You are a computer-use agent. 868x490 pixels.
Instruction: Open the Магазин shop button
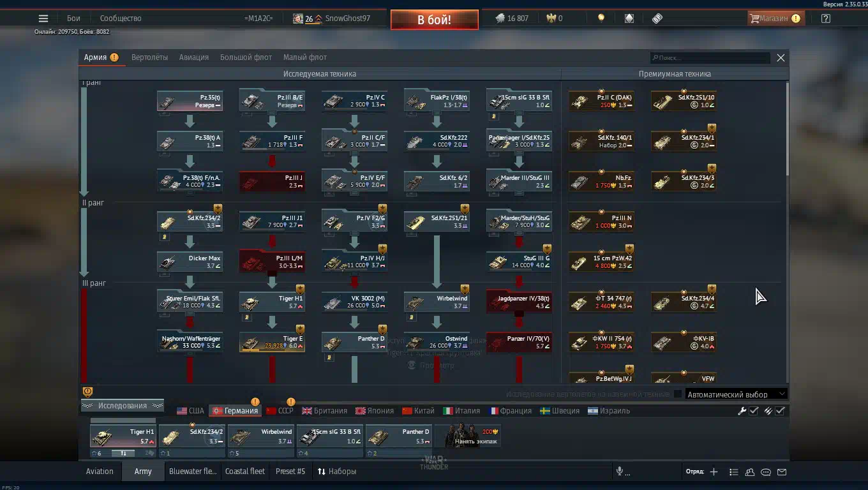[775, 19]
